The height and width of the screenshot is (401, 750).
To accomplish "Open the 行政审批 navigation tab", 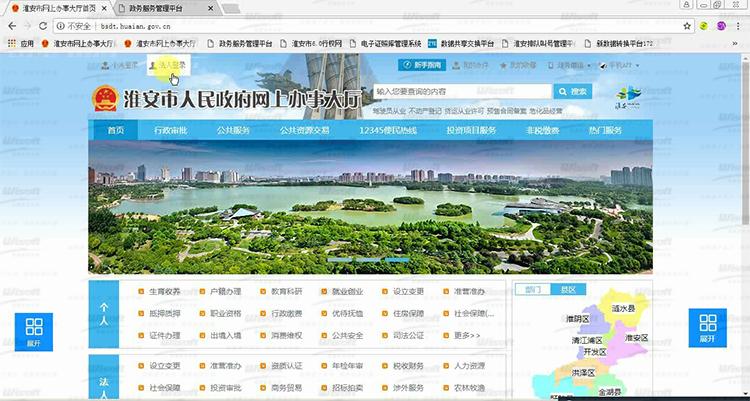I will [170, 130].
